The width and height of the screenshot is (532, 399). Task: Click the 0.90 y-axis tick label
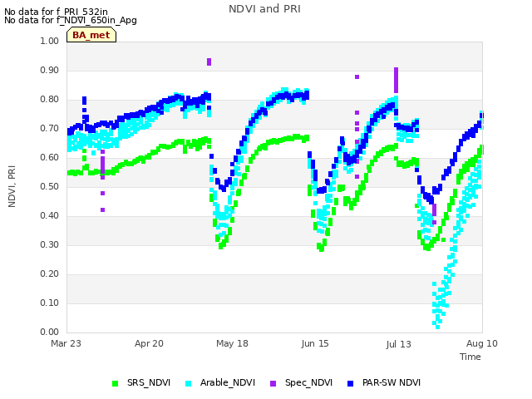pyautogui.click(x=50, y=70)
